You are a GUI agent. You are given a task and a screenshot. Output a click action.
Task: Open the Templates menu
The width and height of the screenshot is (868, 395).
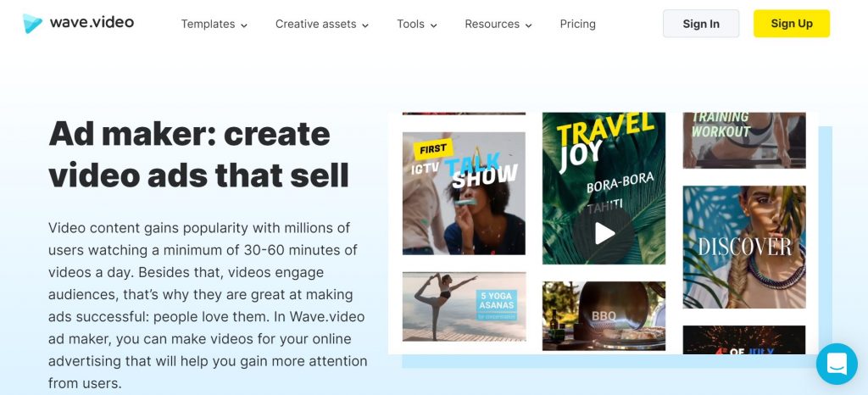214,24
